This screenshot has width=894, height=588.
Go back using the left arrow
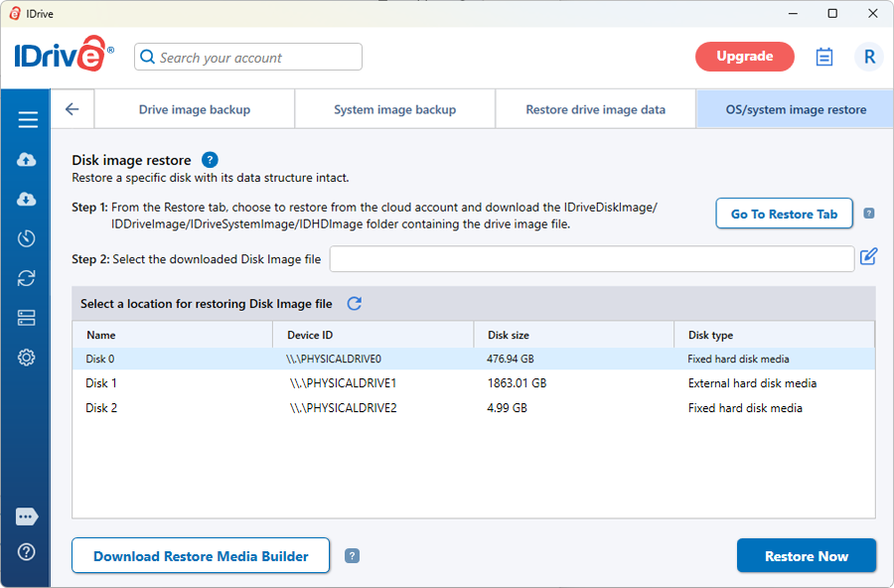coord(73,109)
